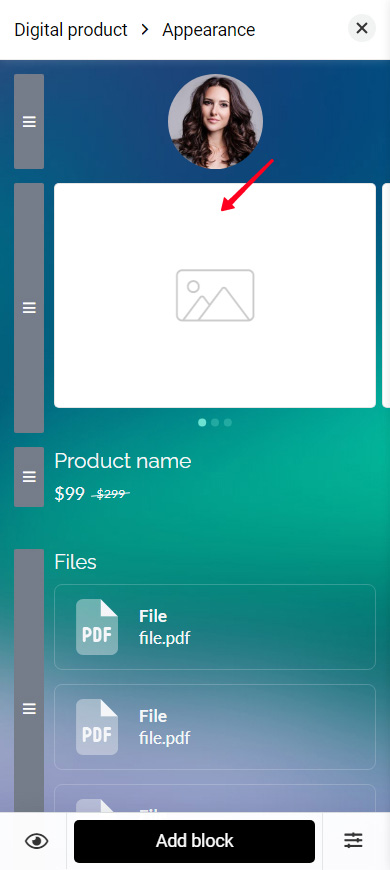Click the Product name block drag handle
The image size is (390, 870).
tap(29, 477)
